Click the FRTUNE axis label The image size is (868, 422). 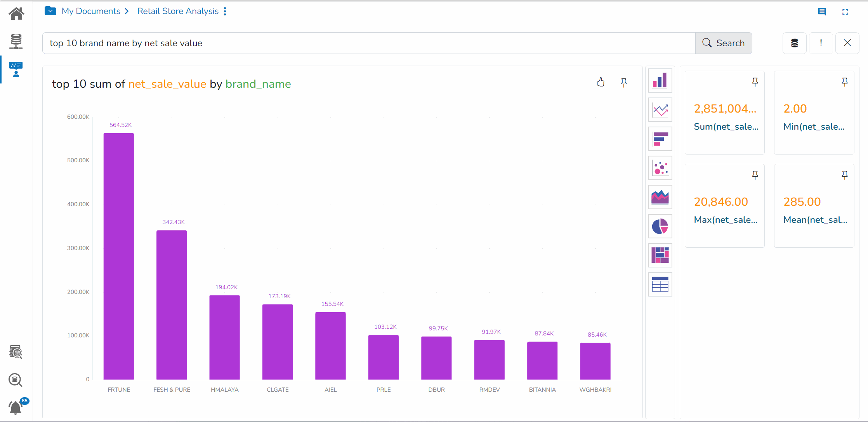click(119, 390)
